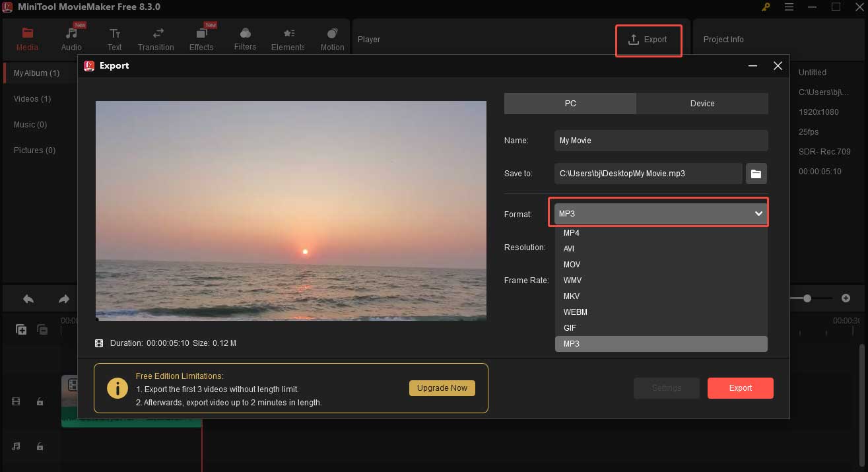Select the video clip on the timeline
868x472 pixels.
coord(131,401)
